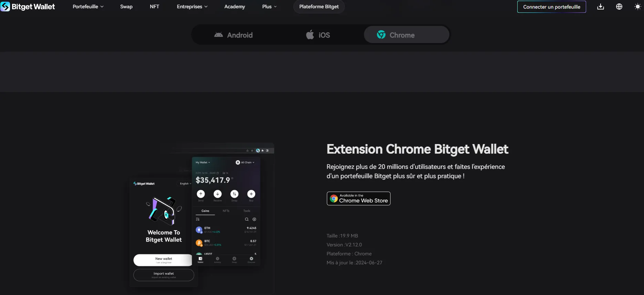Click Connecter un portefeuille button
The width and height of the screenshot is (644, 295).
(x=551, y=7)
